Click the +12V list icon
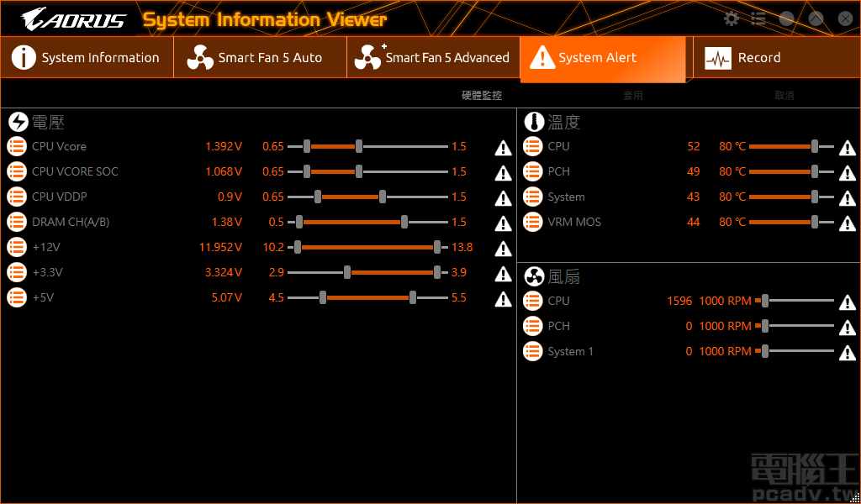The width and height of the screenshot is (861, 504). coord(17,247)
